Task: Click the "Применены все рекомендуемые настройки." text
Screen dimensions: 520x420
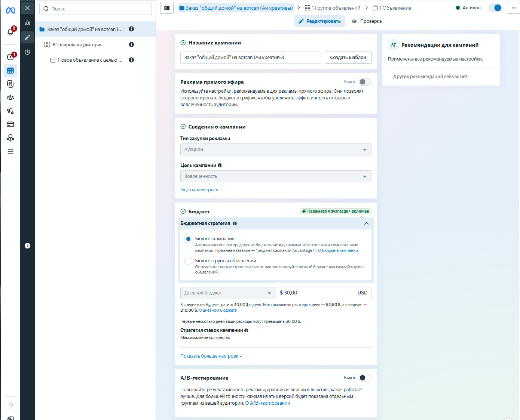Action: point(435,59)
